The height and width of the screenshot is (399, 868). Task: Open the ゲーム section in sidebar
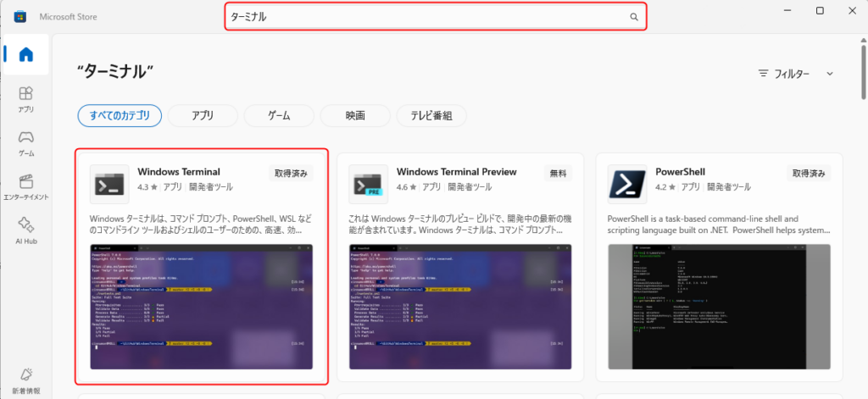coord(26,143)
